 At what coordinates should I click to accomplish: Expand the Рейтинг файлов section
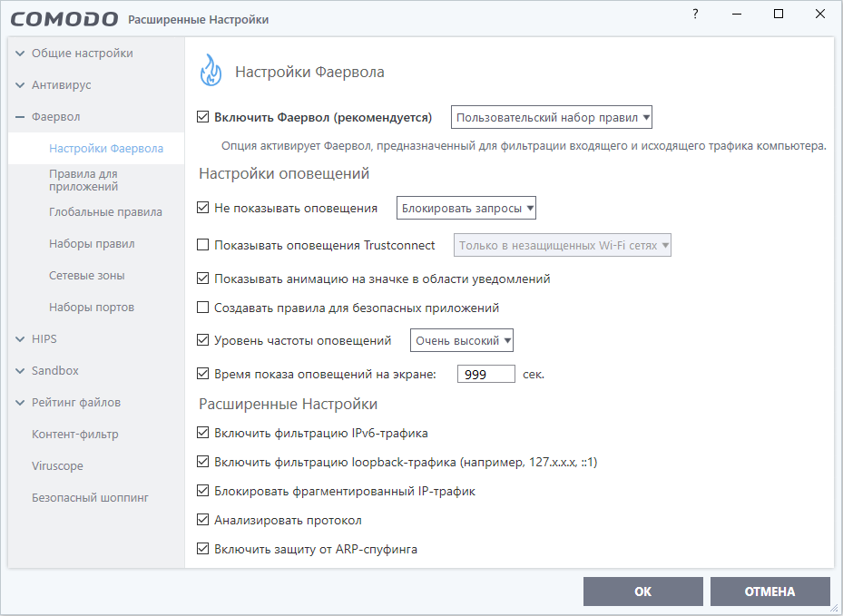(20, 403)
